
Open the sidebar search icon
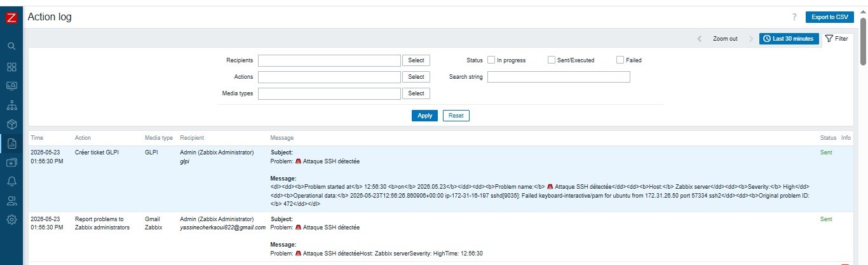pos(11,46)
